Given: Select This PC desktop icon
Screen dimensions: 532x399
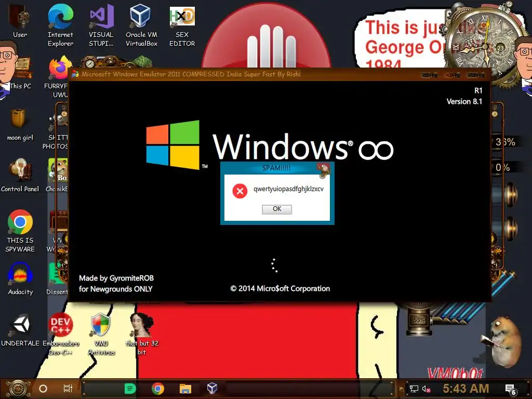Looking at the screenshot, I should coord(20,73).
